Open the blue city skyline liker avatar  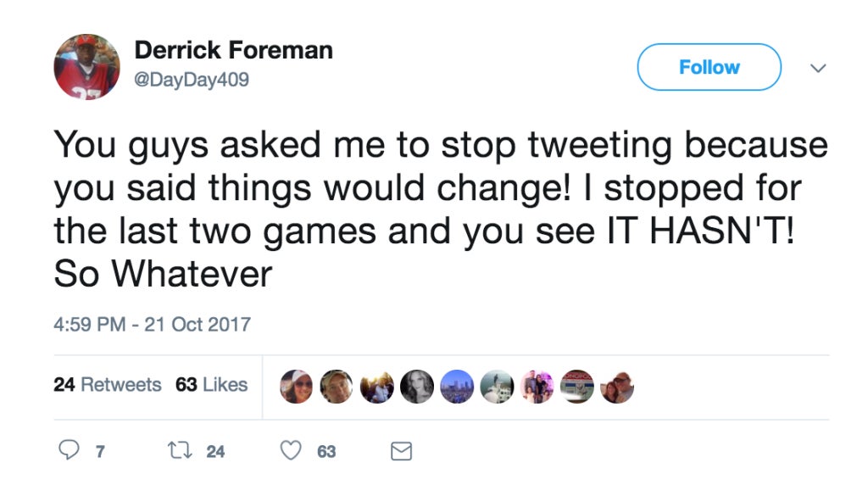pyautogui.click(x=457, y=387)
